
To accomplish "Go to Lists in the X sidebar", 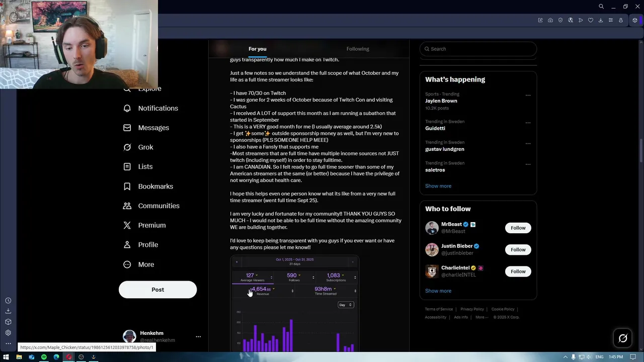I will [138, 166].
